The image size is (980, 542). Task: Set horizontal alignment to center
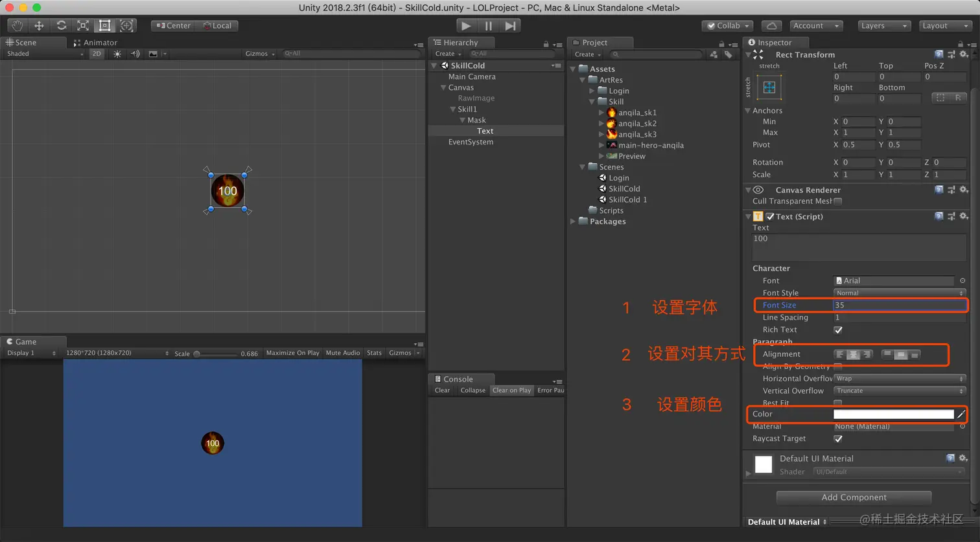tap(854, 355)
